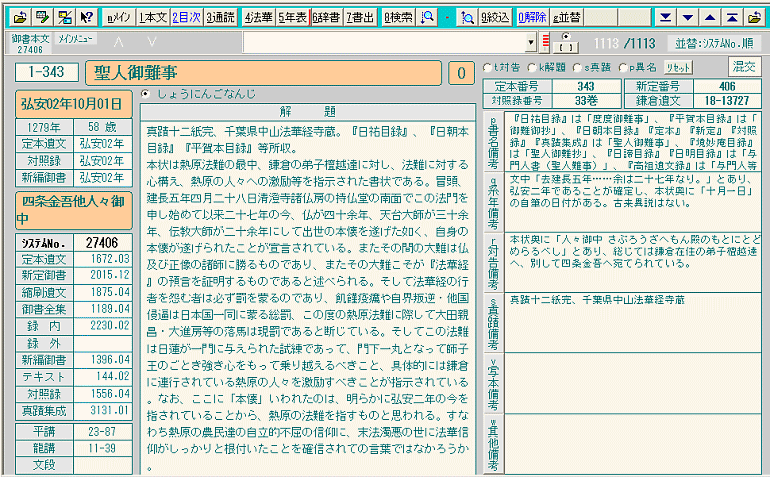Image resolution: width=770 pixels, height=477 pixels.
Task: Click the magnifier search-next icon
Action: 466,17
